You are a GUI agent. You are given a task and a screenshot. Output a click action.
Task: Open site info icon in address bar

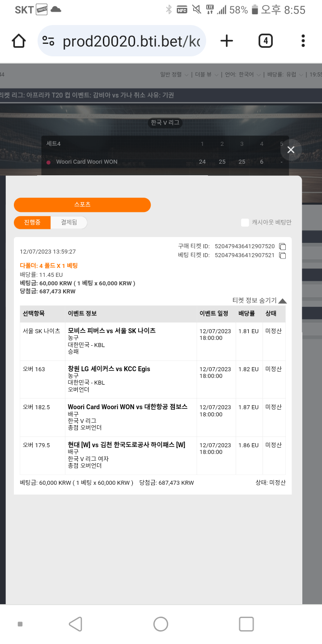(x=48, y=41)
